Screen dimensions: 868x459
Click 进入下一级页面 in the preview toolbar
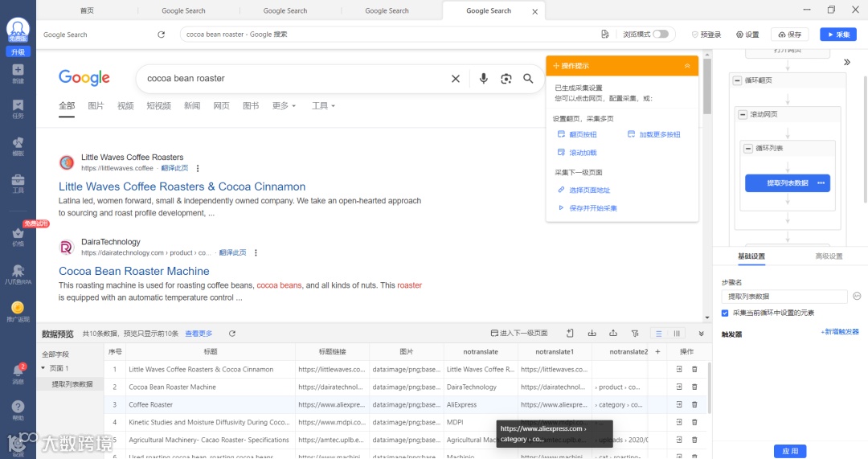519,334
